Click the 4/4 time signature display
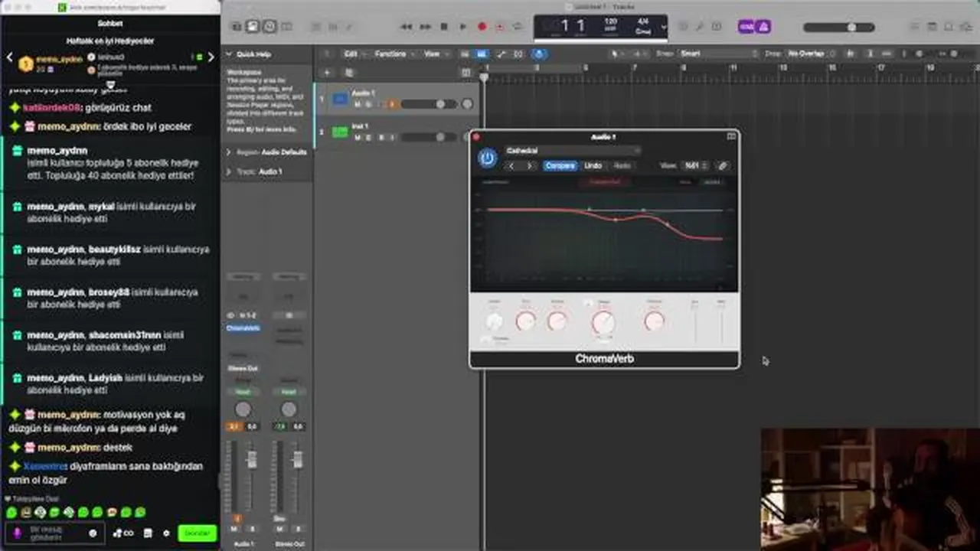This screenshot has height=551, width=980. click(643, 21)
